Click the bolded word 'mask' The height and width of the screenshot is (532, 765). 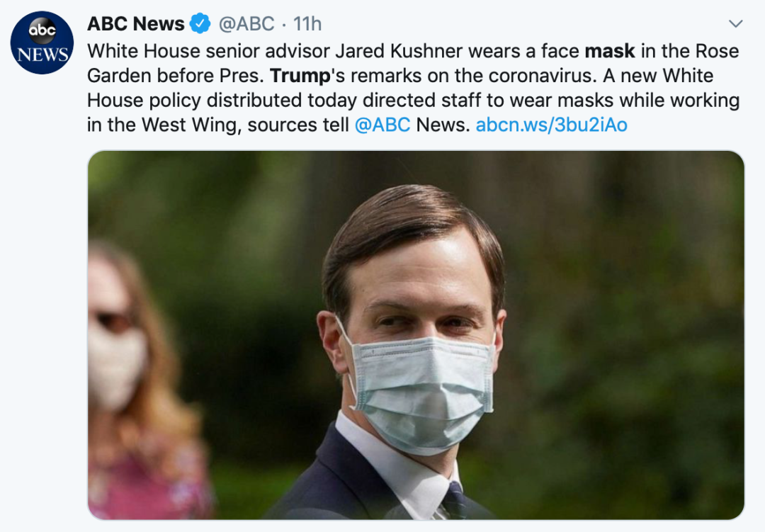[610, 51]
